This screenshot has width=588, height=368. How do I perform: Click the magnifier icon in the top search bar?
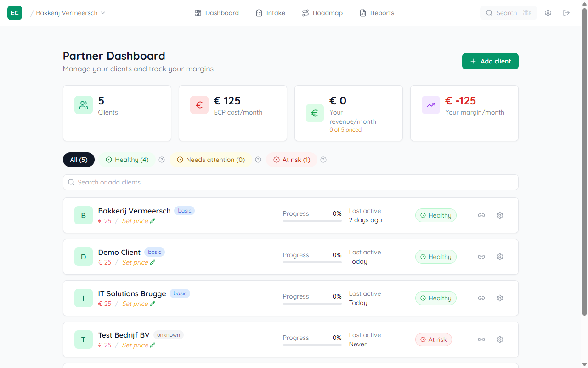point(489,12)
